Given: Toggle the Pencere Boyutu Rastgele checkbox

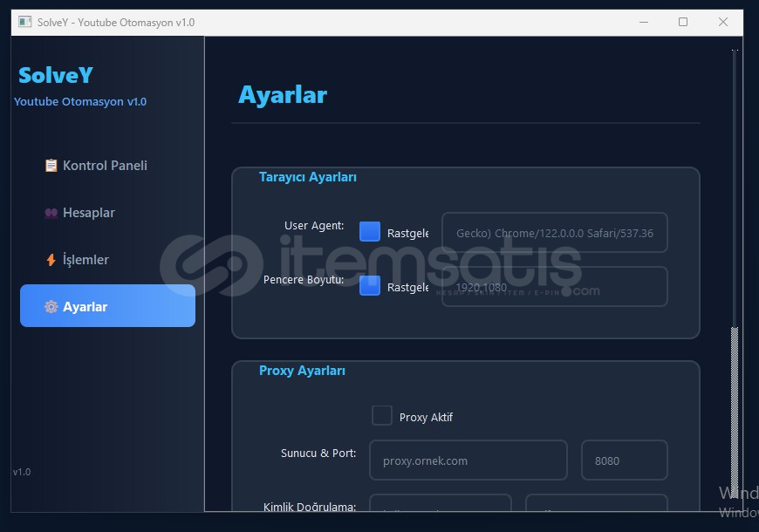Looking at the screenshot, I should click(370, 285).
